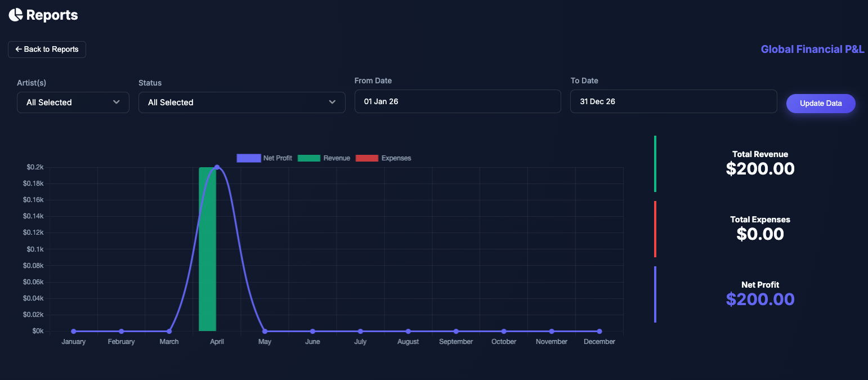
Task: Click the Reports page heading text
Action: coord(52,15)
